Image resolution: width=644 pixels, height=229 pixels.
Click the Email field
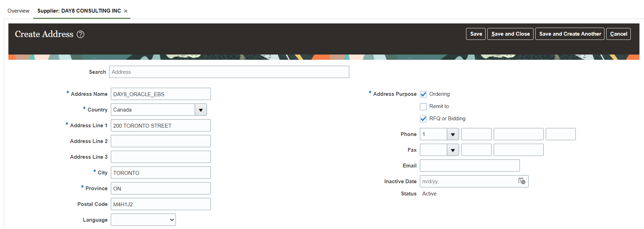pyautogui.click(x=470, y=166)
